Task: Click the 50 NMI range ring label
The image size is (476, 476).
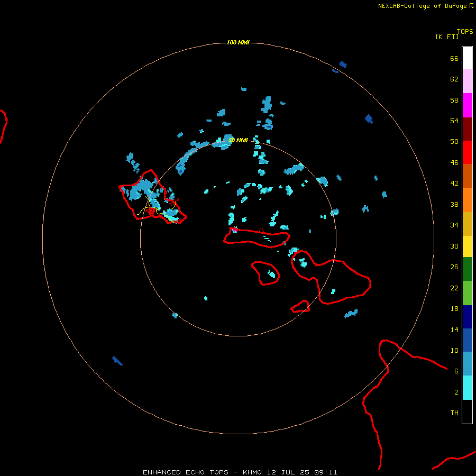Action: 238,140
